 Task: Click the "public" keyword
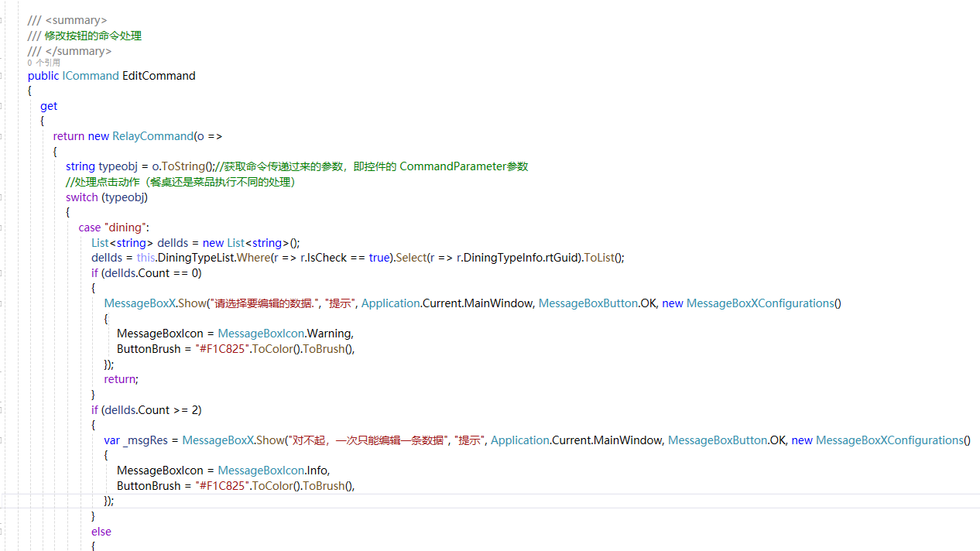[x=43, y=76]
